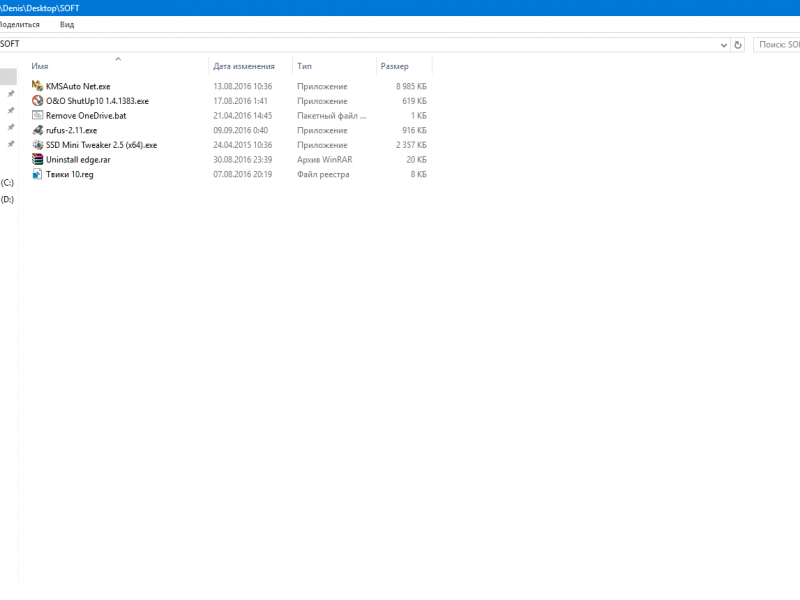Select the file name SSD Mini Tweaker 2.5 (x64).exe
This screenshot has width=800, height=600.
[x=102, y=145]
